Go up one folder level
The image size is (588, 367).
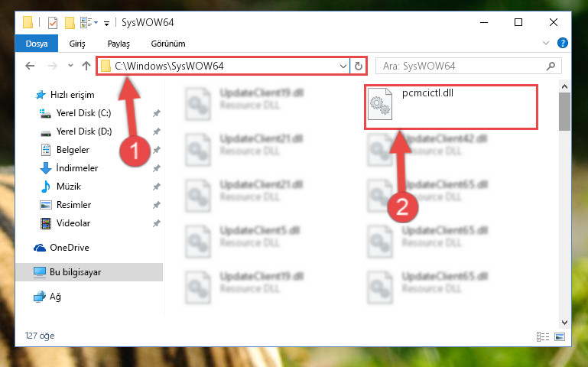click(x=86, y=66)
